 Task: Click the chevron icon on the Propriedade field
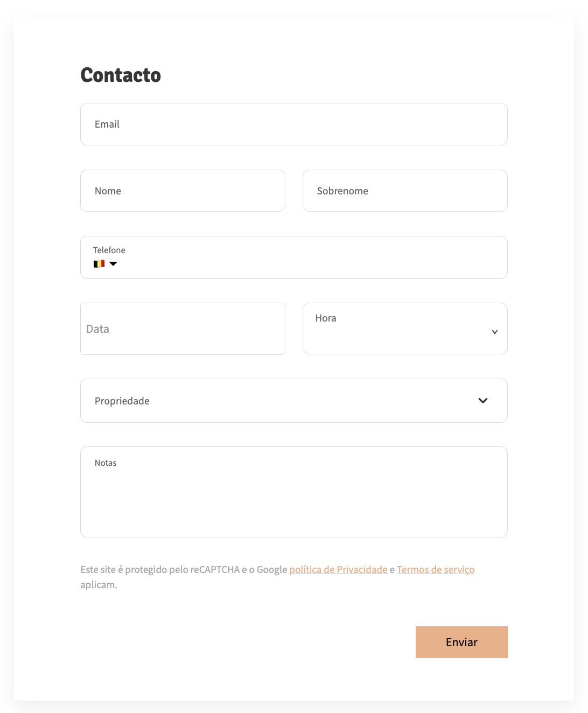482,401
